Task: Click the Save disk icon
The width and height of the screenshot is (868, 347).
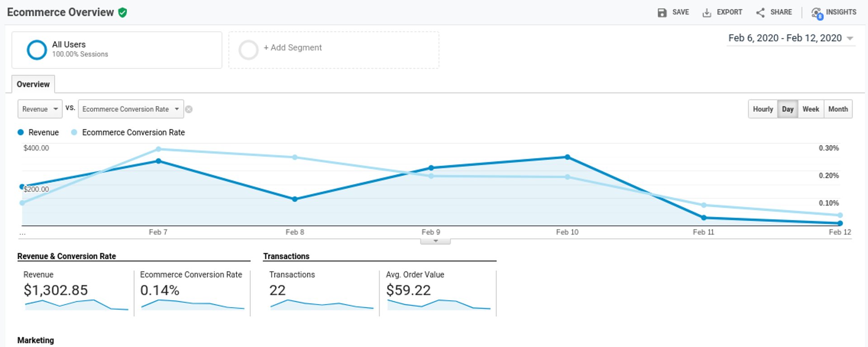Action: [x=662, y=13]
